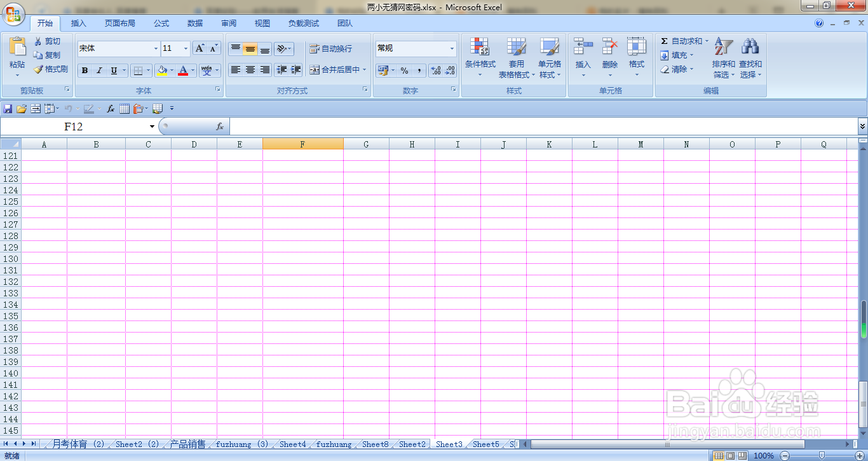
Task: Toggle underline formatting
Action: point(114,71)
